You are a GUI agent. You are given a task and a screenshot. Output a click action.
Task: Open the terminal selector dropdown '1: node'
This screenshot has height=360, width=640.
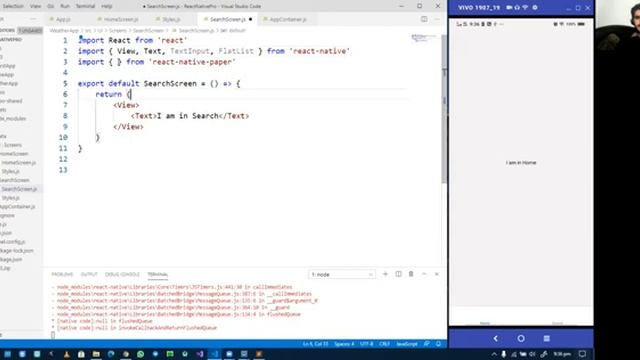click(x=342, y=274)
